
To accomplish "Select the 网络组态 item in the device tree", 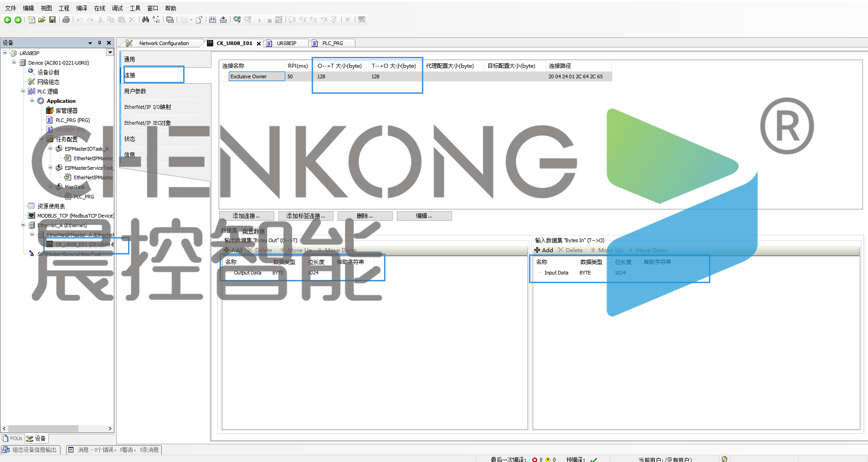I will (44, 82).
